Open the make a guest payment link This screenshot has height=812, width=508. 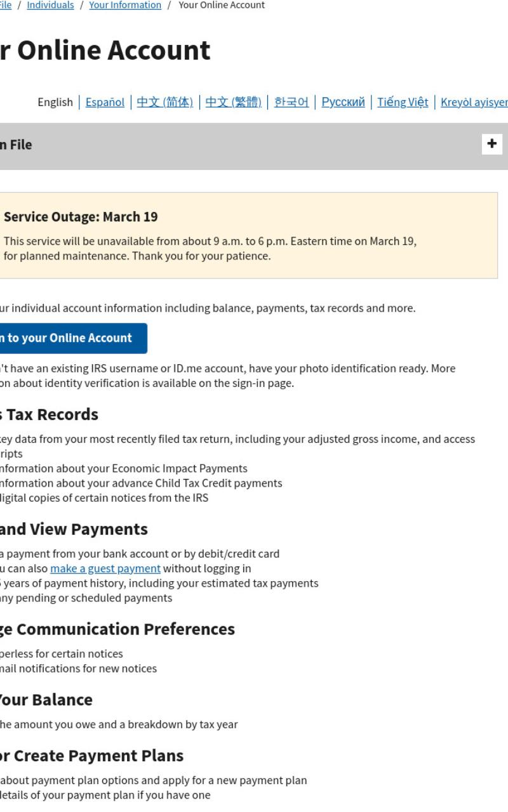105,568
